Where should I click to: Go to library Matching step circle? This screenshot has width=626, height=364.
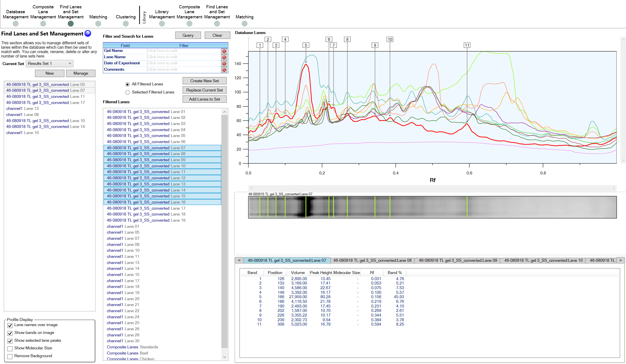pos(244,23)
